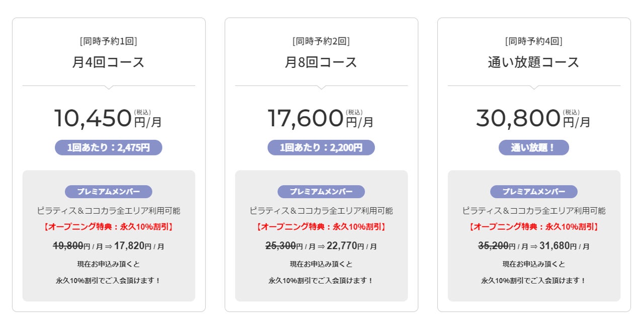Click the 通い放題コース plan title

pos(533,62)
